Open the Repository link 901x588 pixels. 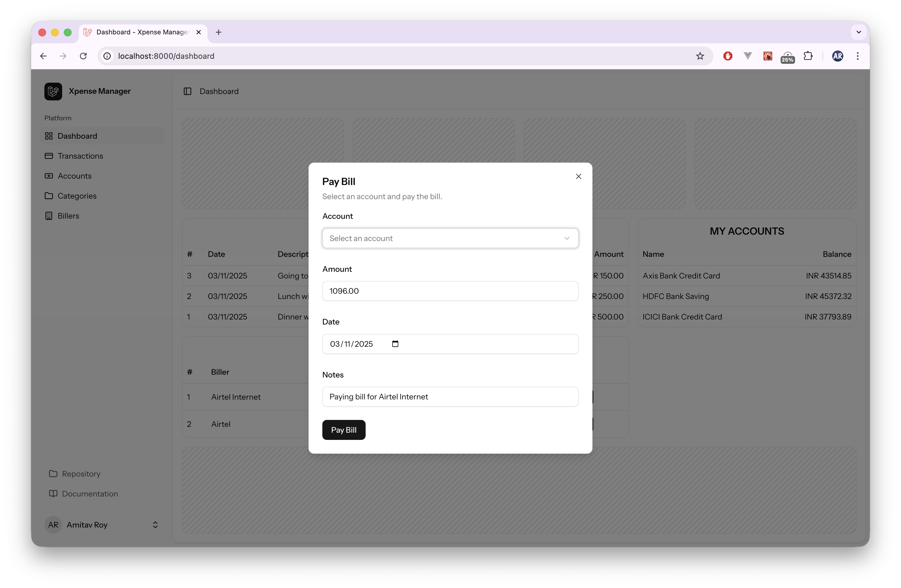click(x=81, y=474)
